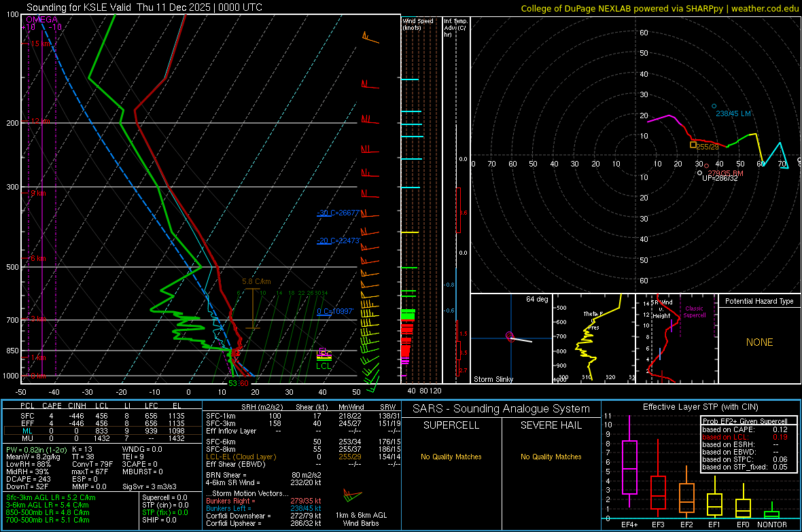Select the highlighted ML parcel row

point(102,431)
